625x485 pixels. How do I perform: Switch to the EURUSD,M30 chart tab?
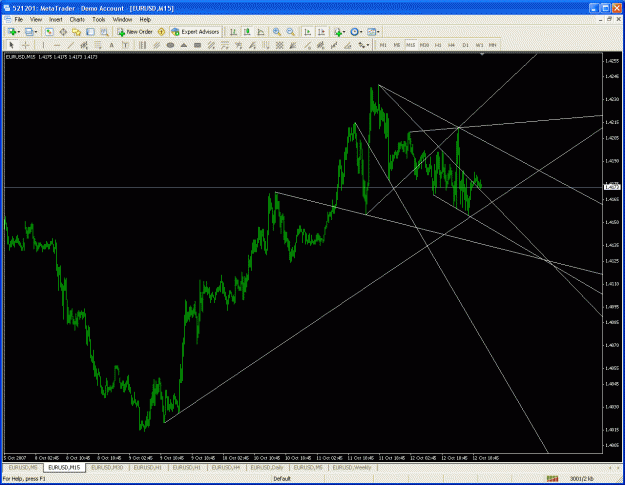click(x=107, y=467)
